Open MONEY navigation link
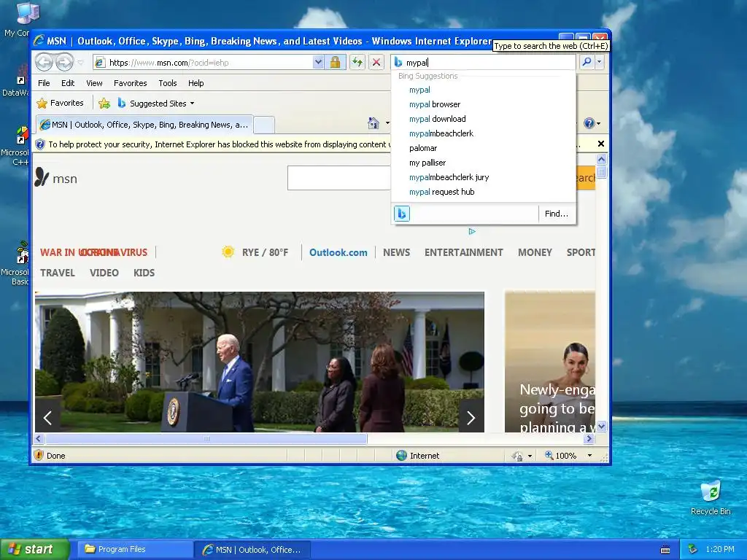Screen dimensions: 747x560 (x=535, y=252)
